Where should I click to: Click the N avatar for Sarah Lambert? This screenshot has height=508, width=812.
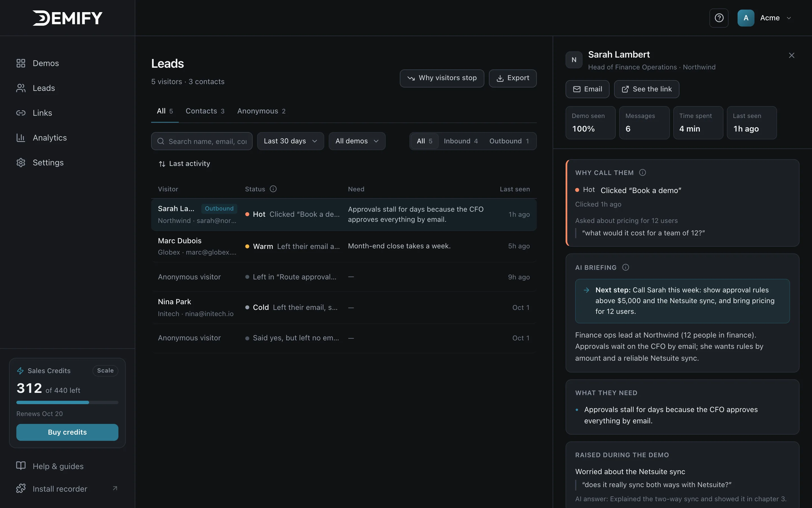pyautogui.click(x=574, y=60)
